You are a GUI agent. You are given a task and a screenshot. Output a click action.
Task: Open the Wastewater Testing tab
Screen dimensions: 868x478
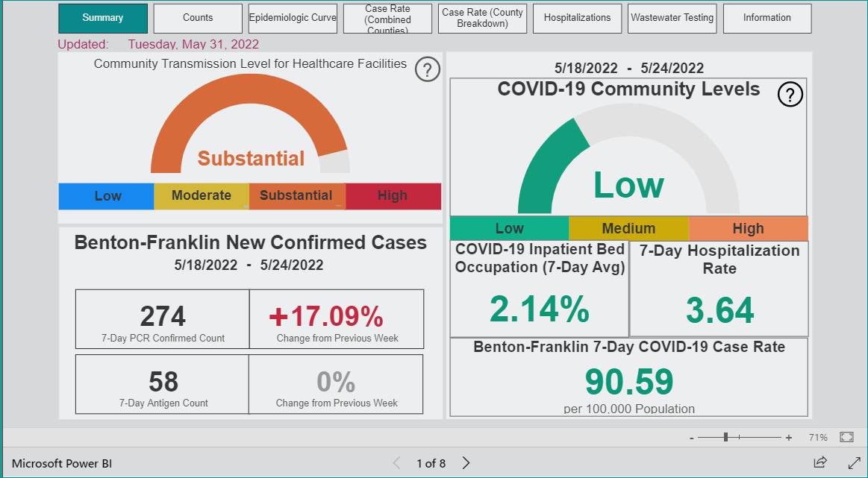point(672,18)
